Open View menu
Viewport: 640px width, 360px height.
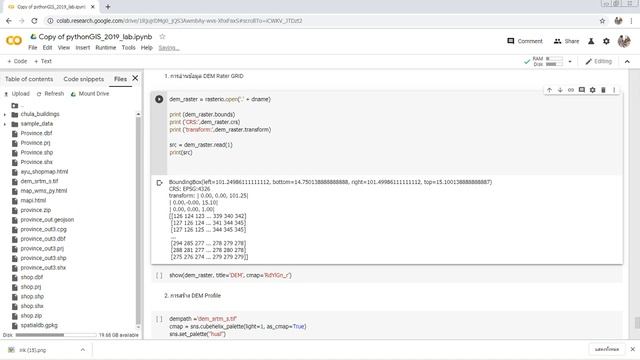click(x=64, y=48)
